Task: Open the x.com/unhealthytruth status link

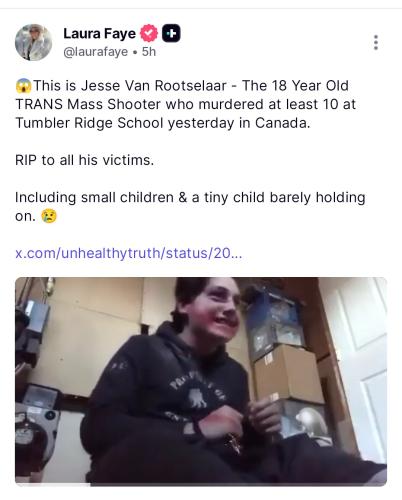Action: click(x=129, y=253)
